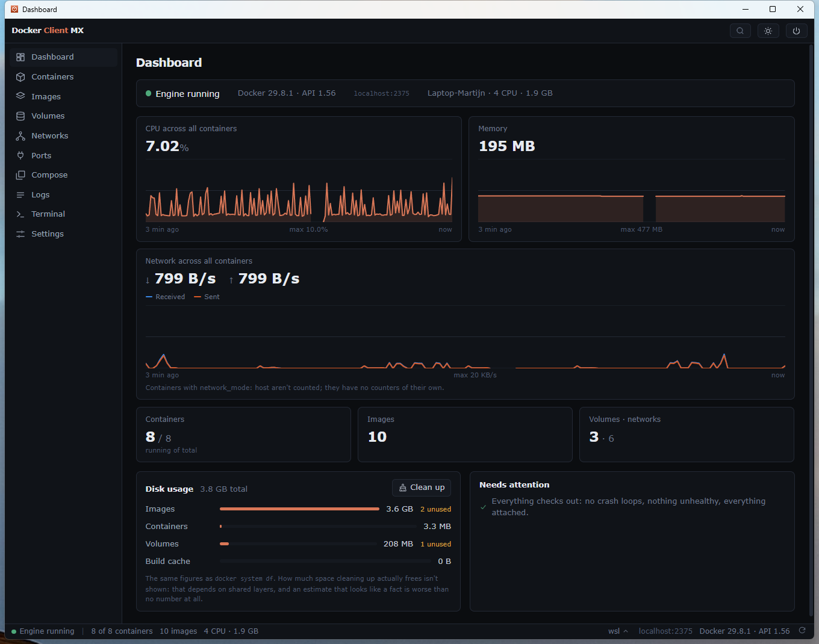Click the 7.02% CPU value
The height and width of the screenshot is (644, 819).
click(x=167, y=146)
